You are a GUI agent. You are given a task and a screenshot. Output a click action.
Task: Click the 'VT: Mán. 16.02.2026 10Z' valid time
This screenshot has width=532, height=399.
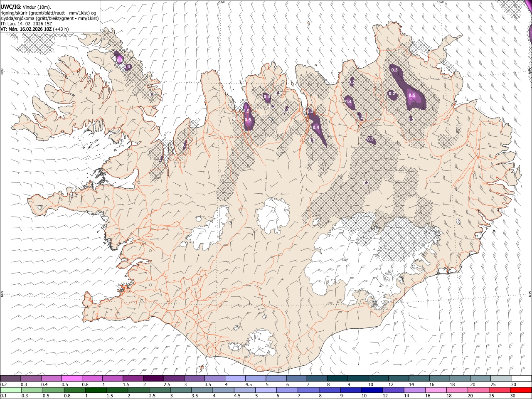(x=26, y=29)
